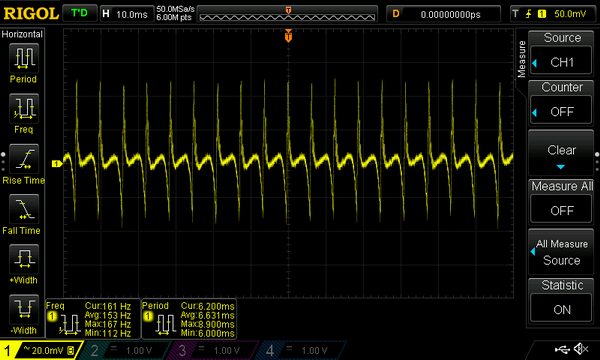Choose the Fall Time measurement icon

24,209
